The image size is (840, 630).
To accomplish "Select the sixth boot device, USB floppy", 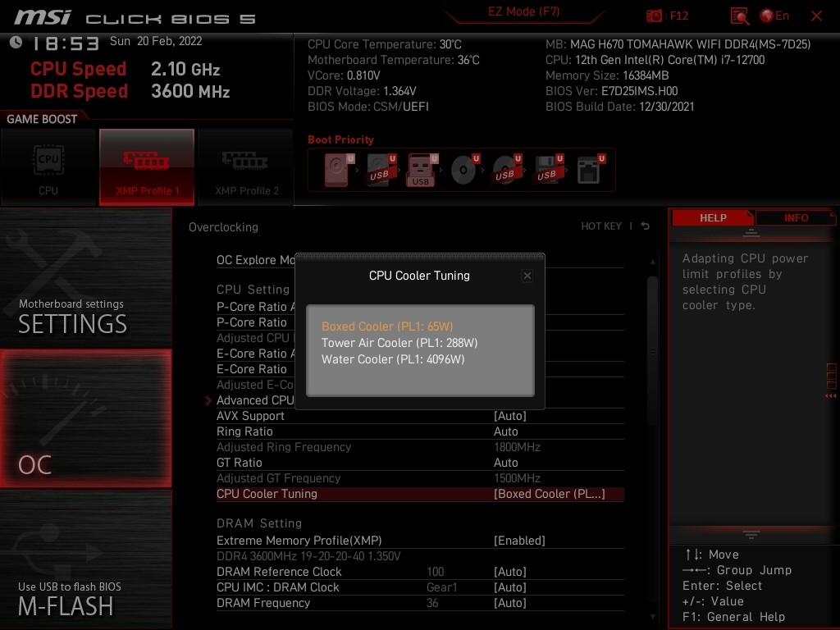I will point(548,171).
